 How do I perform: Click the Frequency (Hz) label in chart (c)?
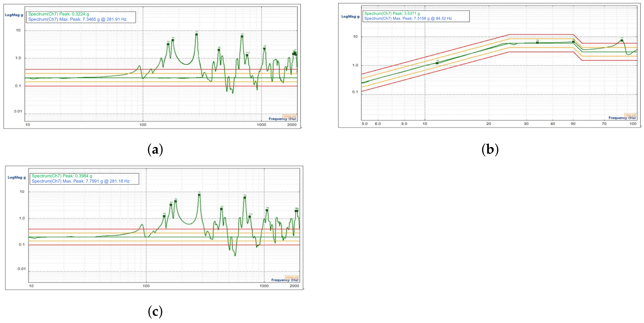[x=285, y=280]
